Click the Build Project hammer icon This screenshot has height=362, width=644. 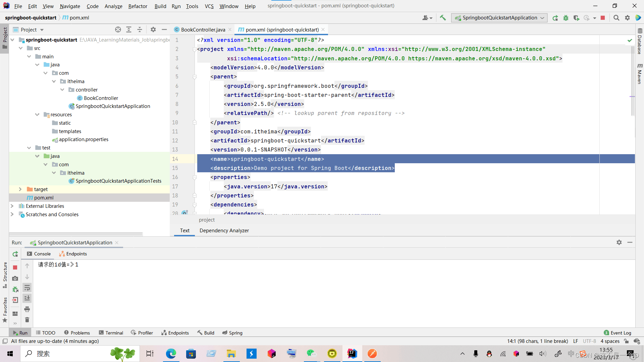coord(443,18)
